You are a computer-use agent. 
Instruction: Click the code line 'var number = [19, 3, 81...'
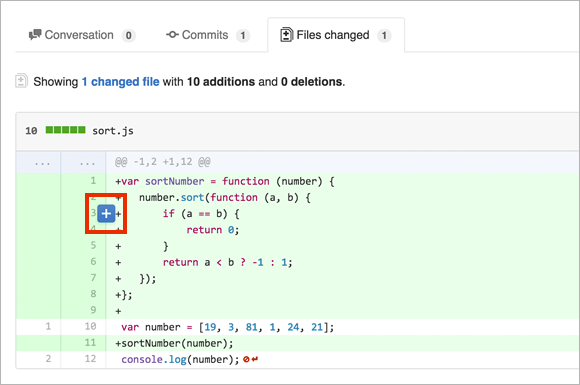(x=227, y=327)
